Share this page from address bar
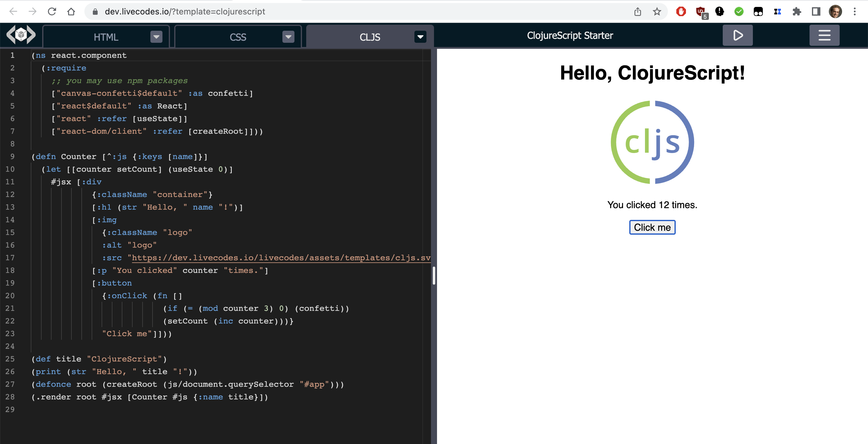 [637, 11]
